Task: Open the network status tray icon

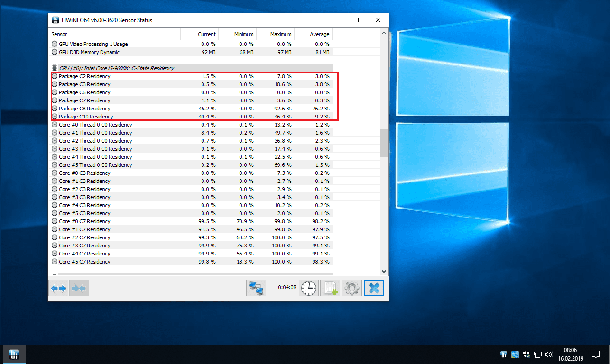Action: point(538,355)
